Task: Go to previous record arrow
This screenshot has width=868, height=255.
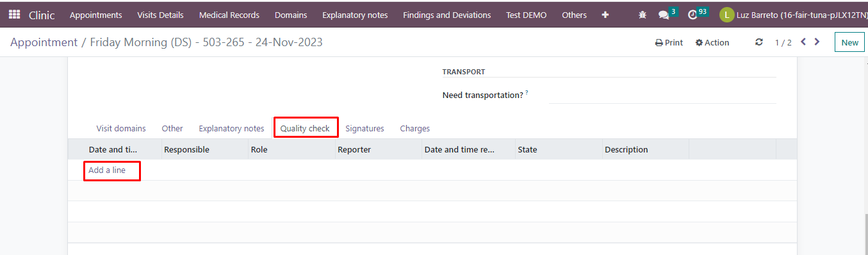Action: pos(803,42)
